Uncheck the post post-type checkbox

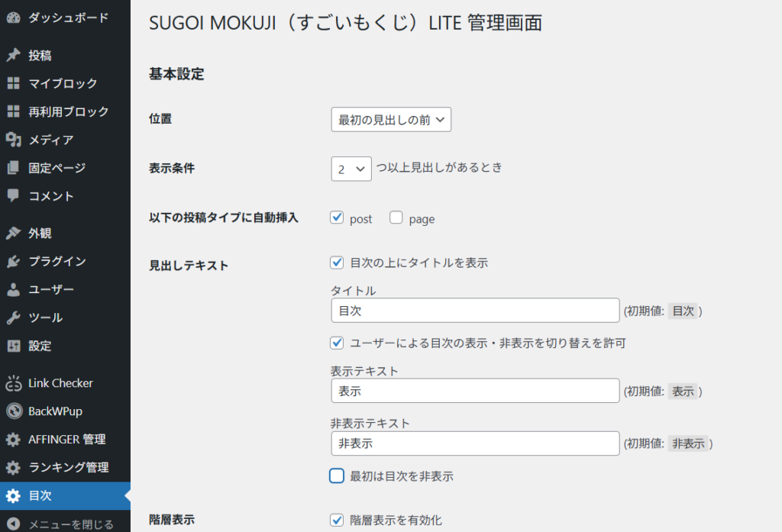click(x=337, y=218)
